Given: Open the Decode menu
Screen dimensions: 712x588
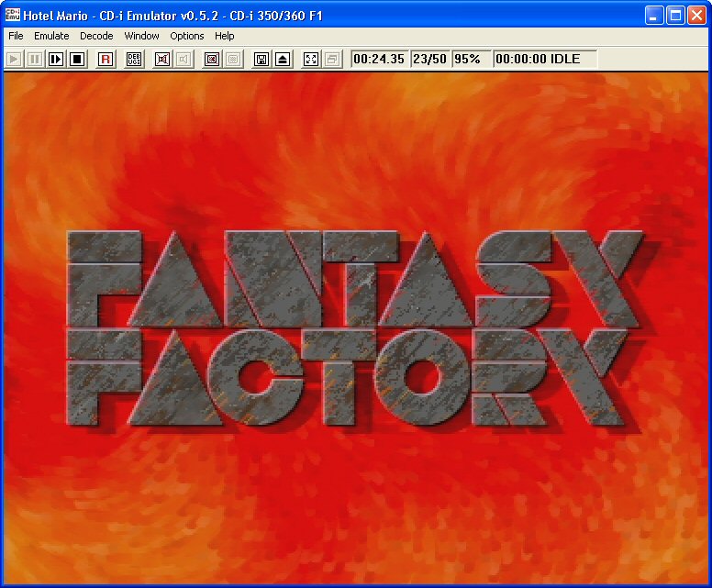Looking at the screenshot, I should (96, 36).
